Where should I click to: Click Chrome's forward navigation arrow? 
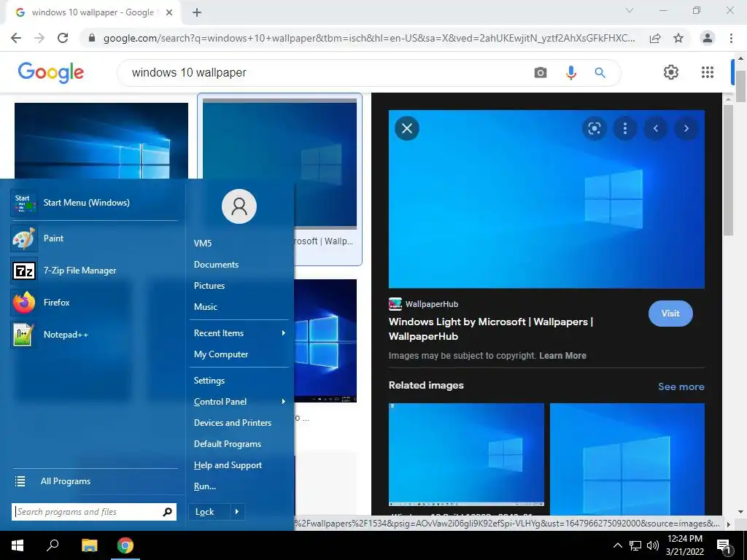click(39, 38)
